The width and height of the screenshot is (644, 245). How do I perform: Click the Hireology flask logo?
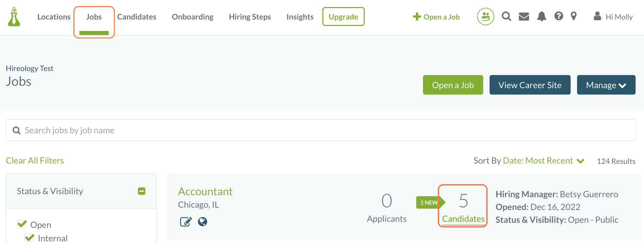pyautogui.click(x=14, y=17)
